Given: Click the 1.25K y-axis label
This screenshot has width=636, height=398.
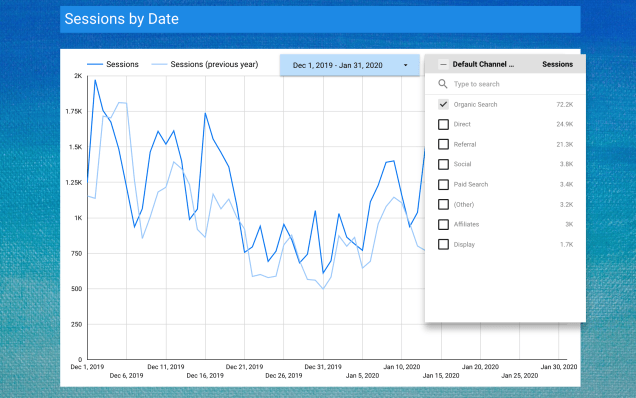Looking at the screenshot, I should pyautogui.click(x=74, y=183).
